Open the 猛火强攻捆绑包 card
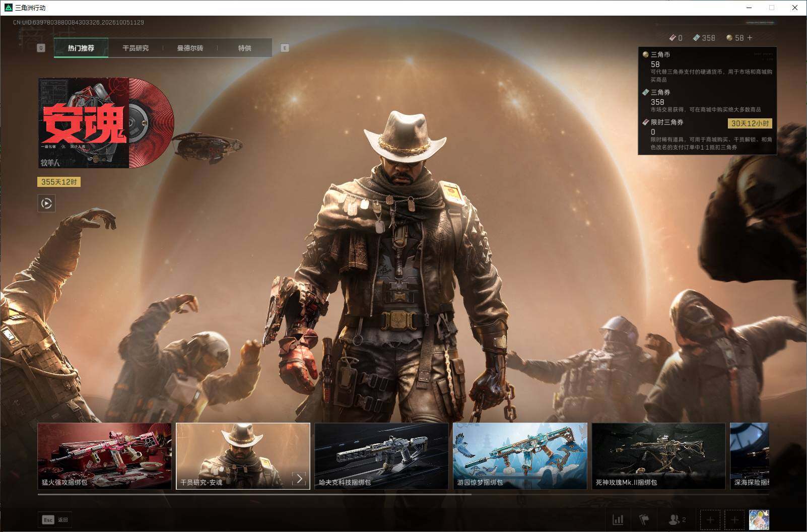The height and width of the screenshot is (532, 807). pos(104,456)
